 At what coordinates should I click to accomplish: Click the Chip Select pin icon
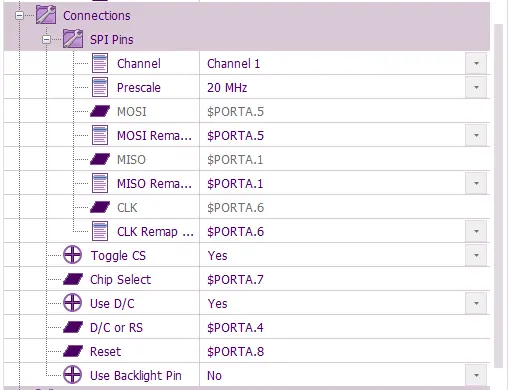pyautogui.click(x=73, y=279)
